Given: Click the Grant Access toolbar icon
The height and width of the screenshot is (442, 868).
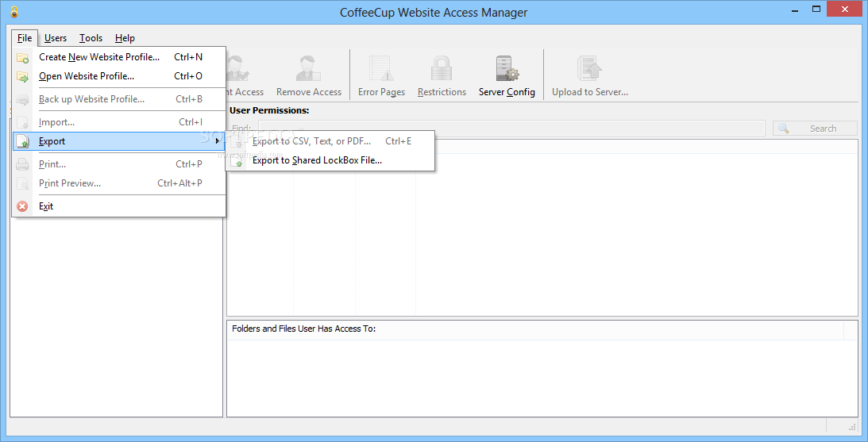Looking at the screenshot, I should pyautogui.click(x=237, y=68).
